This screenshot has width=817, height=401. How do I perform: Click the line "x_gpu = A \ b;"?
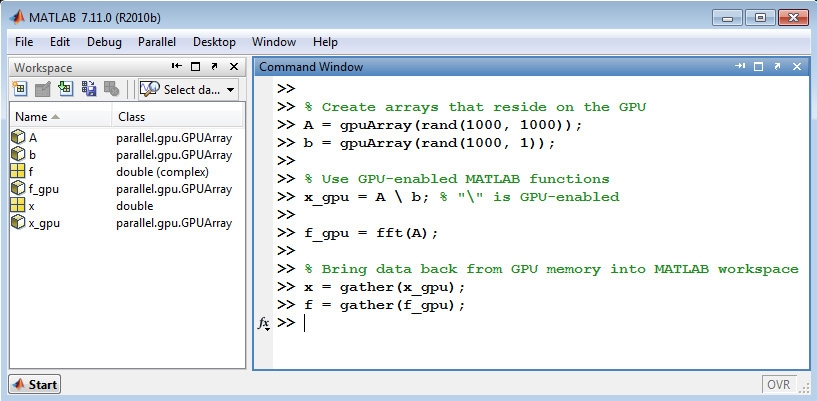[x=367, y=197]
